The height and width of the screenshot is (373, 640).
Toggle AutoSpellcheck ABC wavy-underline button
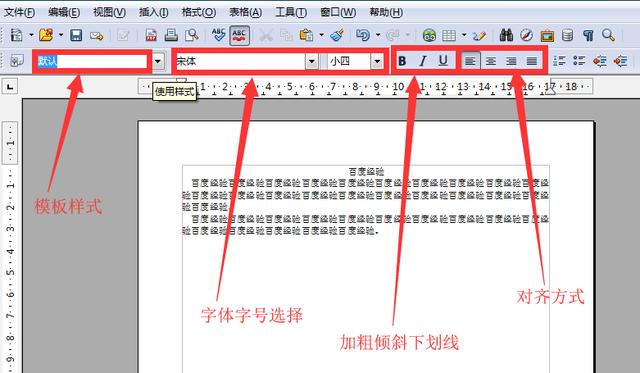click(x=239, y=36)
